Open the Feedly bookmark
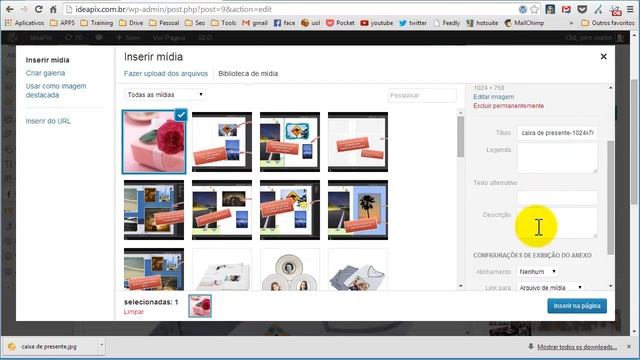 [x=447, y=23]
